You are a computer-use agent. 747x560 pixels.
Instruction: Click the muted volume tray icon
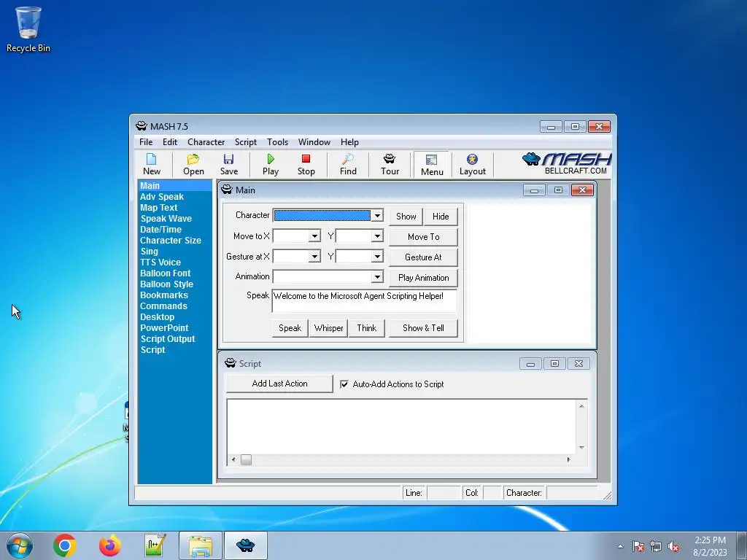pyautogui.click(x=673, y=546)
